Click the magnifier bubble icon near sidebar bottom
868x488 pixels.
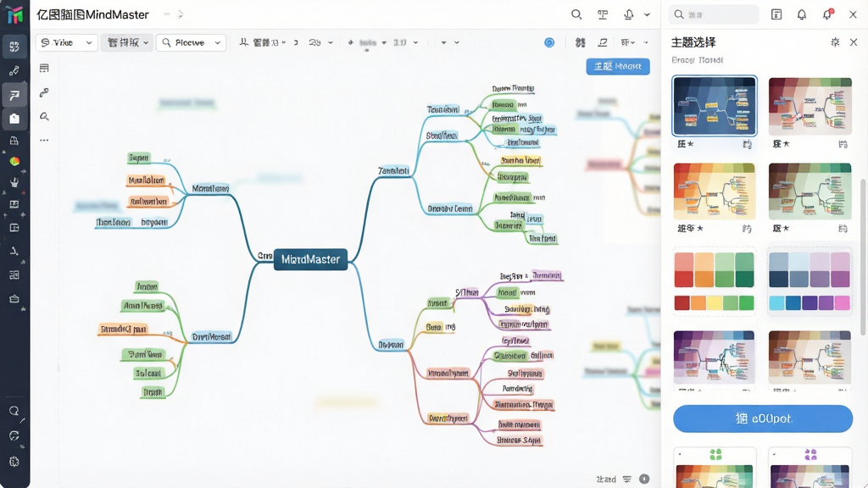click(x=14, y=411)
